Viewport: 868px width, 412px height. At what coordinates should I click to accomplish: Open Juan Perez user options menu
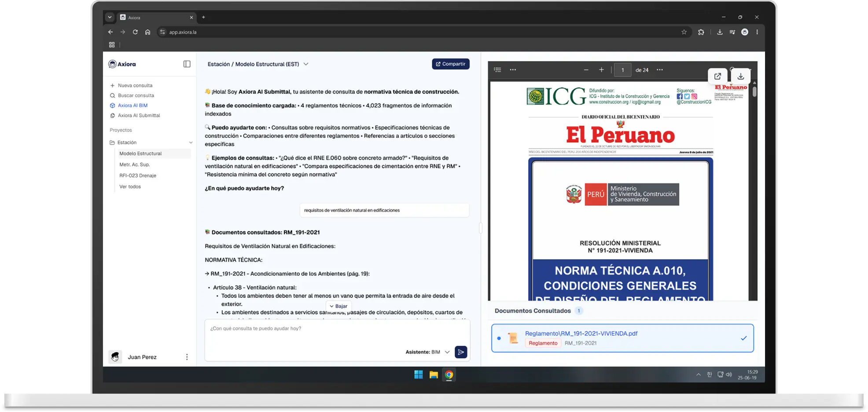click(x=187, y=357)
